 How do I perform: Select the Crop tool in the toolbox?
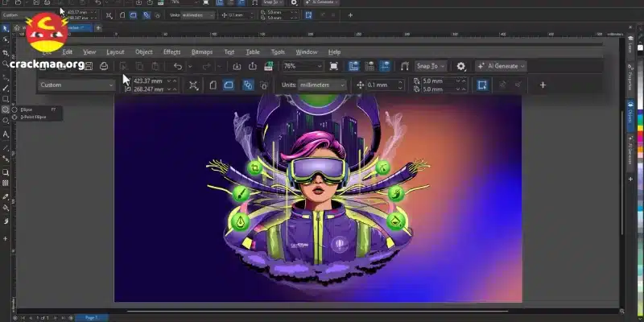pos(6,52)
